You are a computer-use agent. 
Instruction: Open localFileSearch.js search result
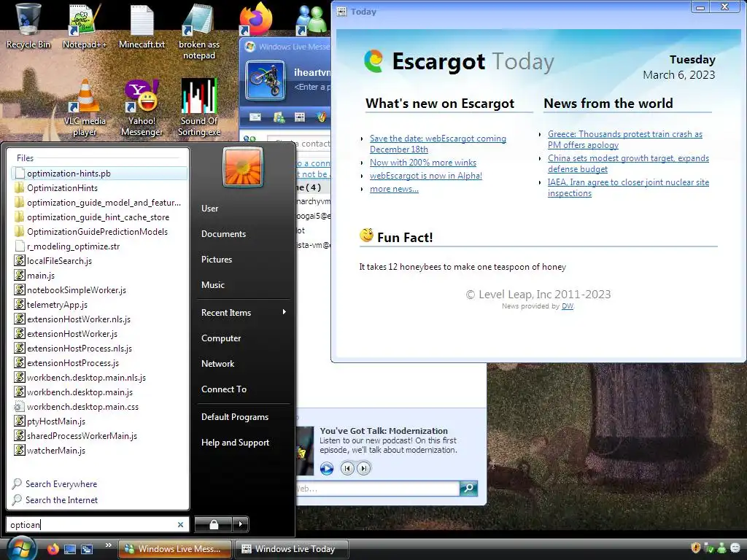(x=99, y=261)
